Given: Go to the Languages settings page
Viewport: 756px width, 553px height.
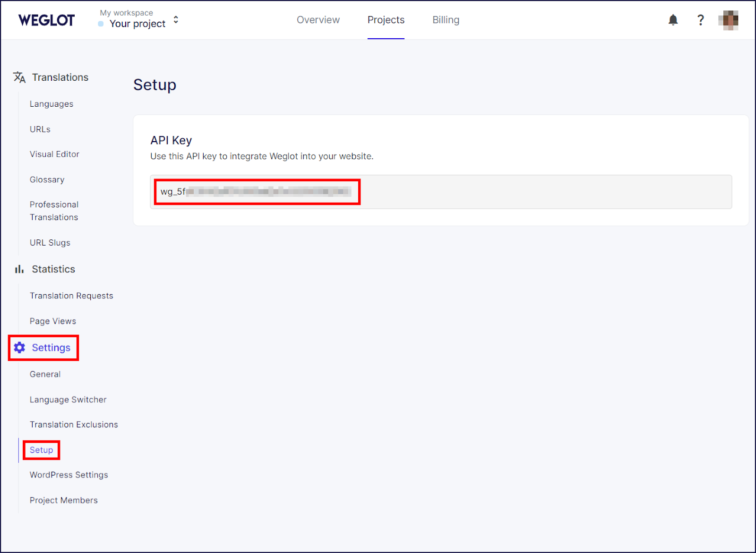Looking at the screenshot, I should click(x=51, y=103).
